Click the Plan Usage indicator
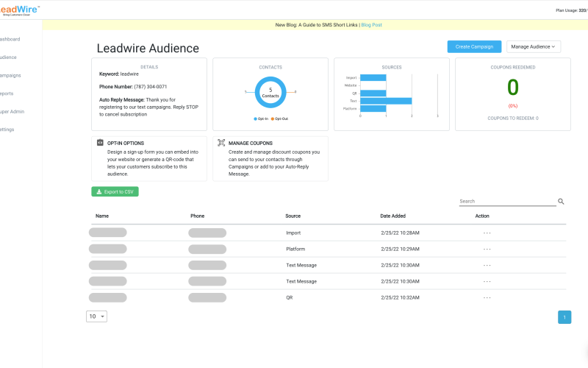 tap(572, 10)
